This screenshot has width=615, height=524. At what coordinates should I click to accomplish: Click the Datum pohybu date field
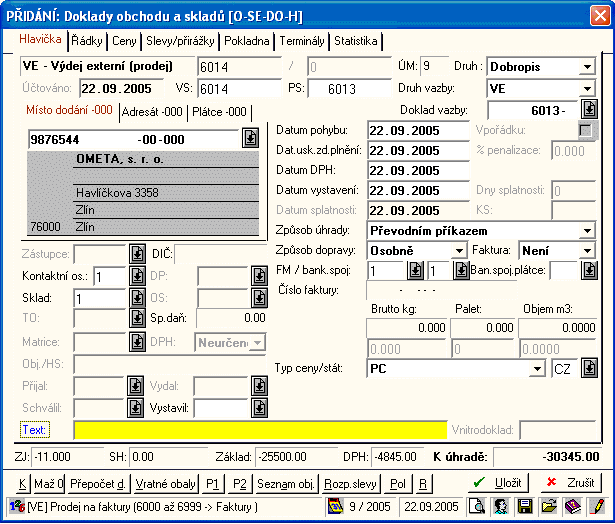[x=418, y=130]
